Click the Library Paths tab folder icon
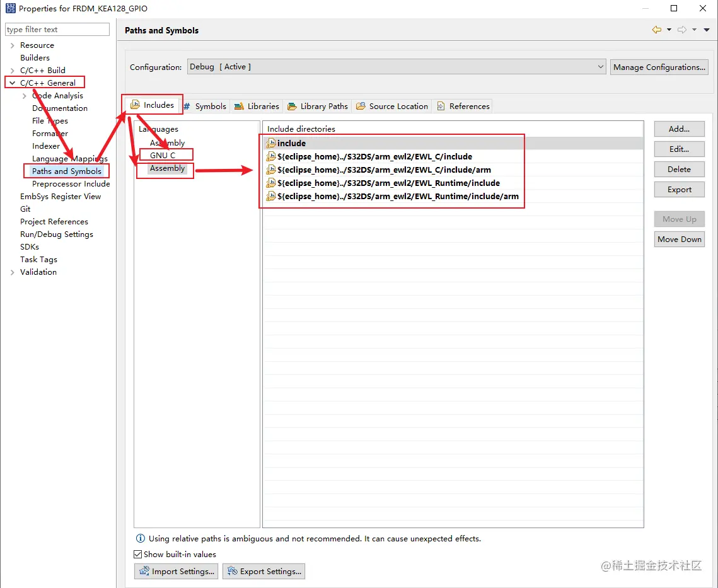718x588 pixels. (292, 107)
